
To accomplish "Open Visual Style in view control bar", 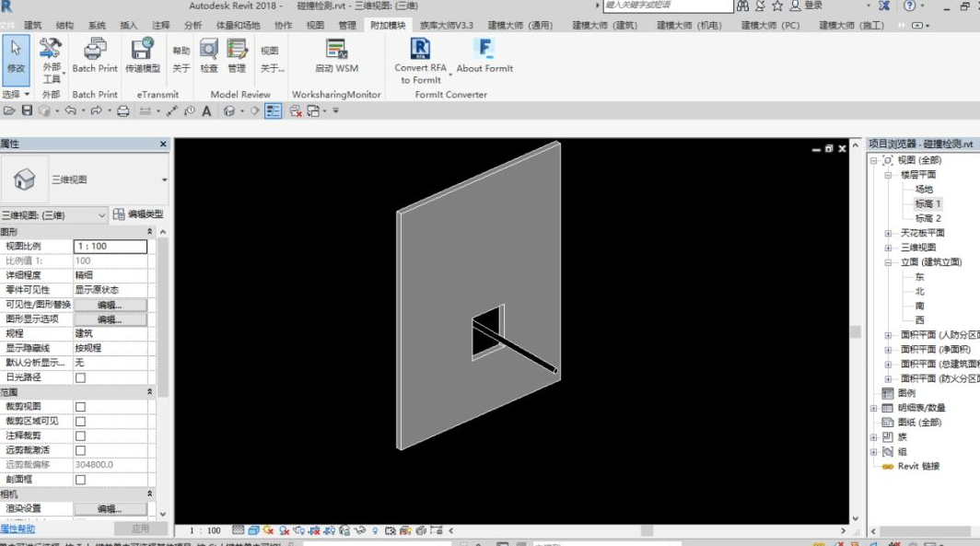I will coord(253,530).
